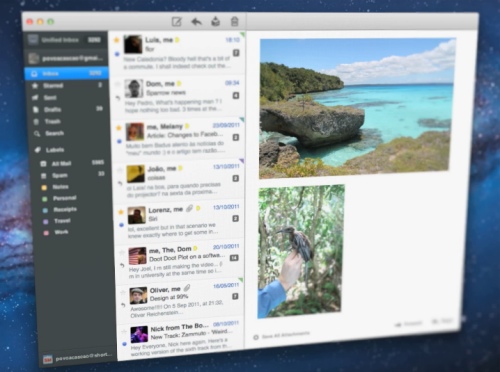The image size is (500, 372).
Task: Expand thread count badge on Luis, me
Action: [x=236, y=53]
